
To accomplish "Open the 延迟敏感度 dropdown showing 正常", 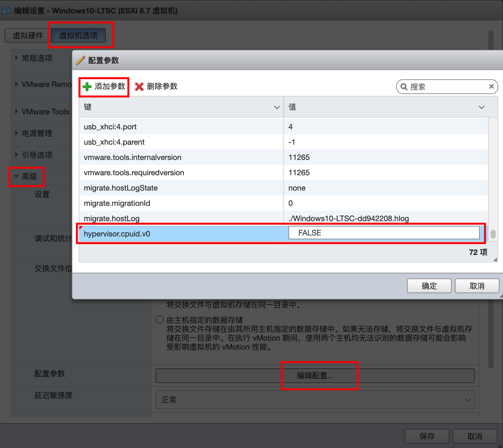I will 315,400.
